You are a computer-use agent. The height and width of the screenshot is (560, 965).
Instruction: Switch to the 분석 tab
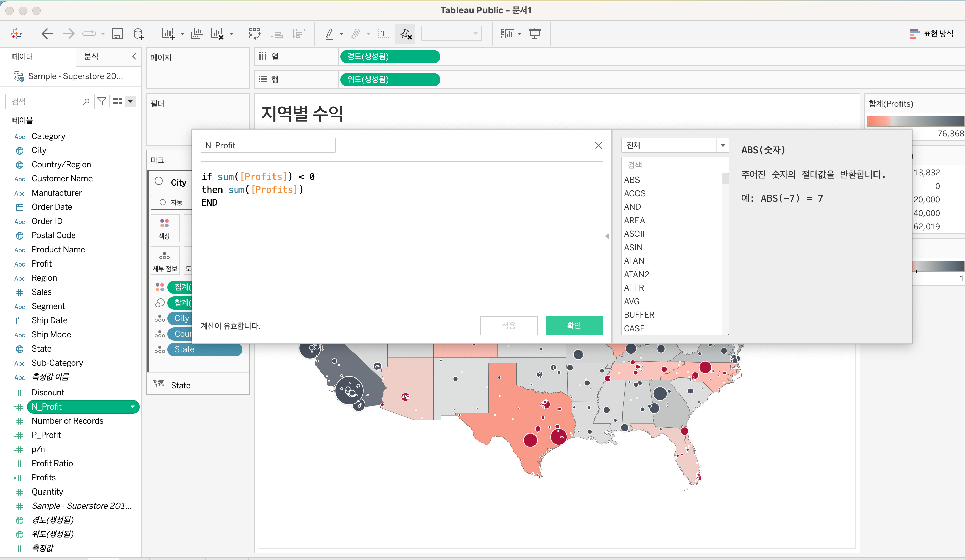click(91, 57)
